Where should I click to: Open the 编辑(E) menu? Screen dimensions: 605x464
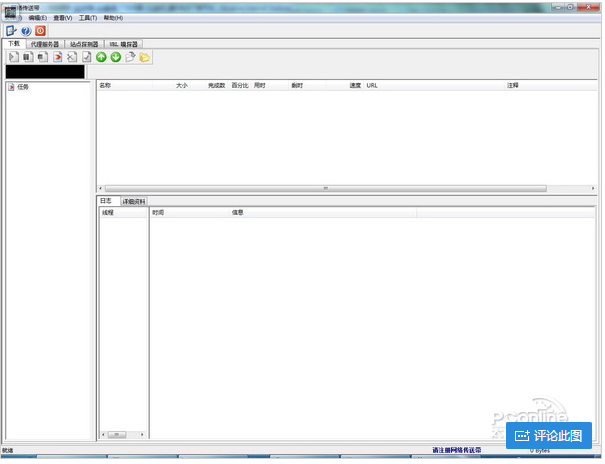(x=37, y=18)
